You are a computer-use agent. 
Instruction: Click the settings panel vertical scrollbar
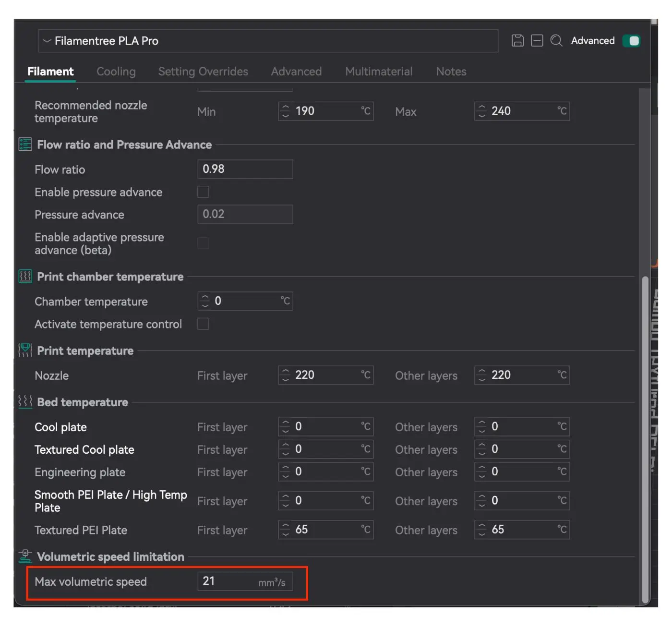pyautogui.click(x=646, y=439)
